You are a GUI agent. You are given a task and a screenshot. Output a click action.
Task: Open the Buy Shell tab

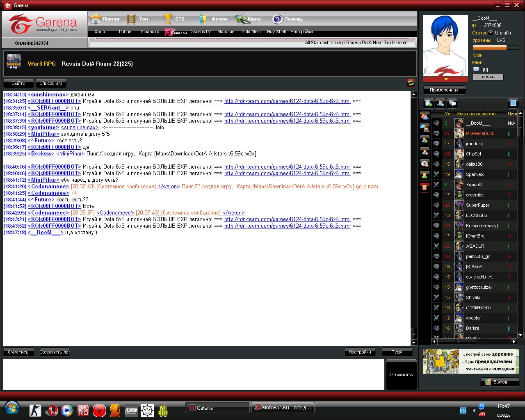[276, 32]
